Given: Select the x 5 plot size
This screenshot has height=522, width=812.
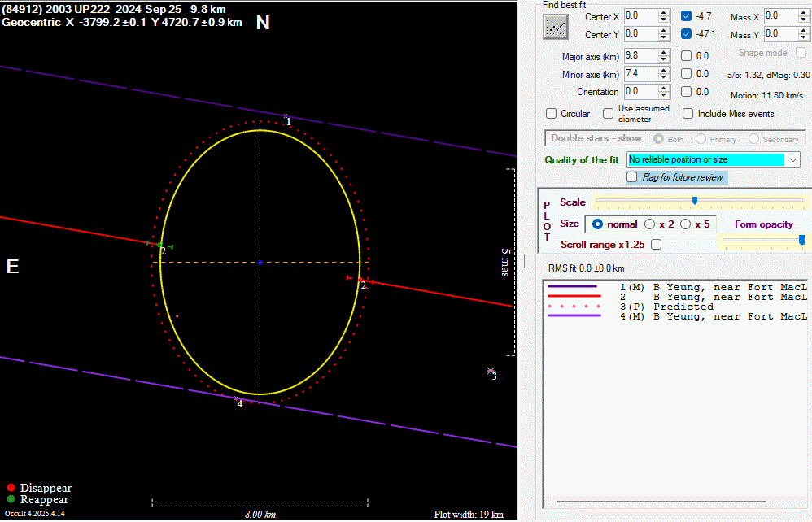Looking at the screenshot, I should 685,224.
